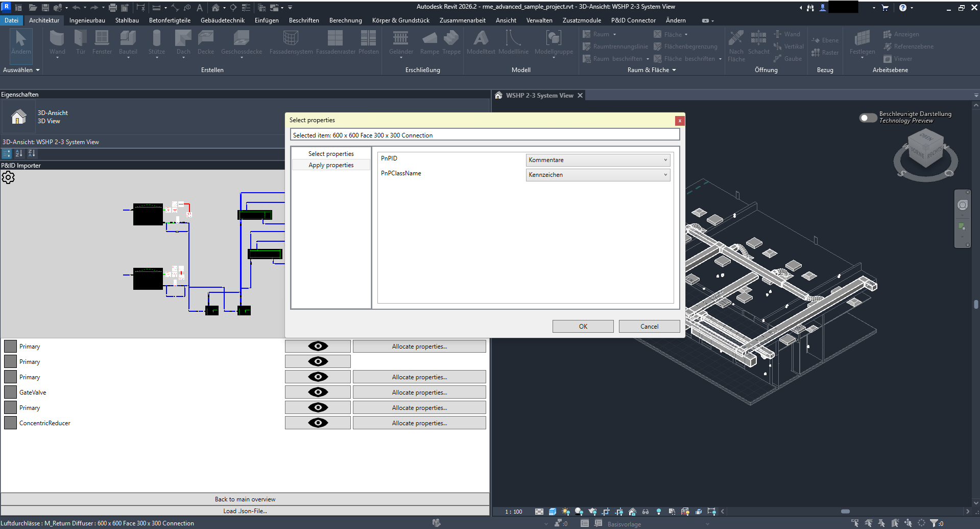Screen dimensions: 980x529
Task: Select the Raster tool in Bezug panel
Action: point(825,52)
